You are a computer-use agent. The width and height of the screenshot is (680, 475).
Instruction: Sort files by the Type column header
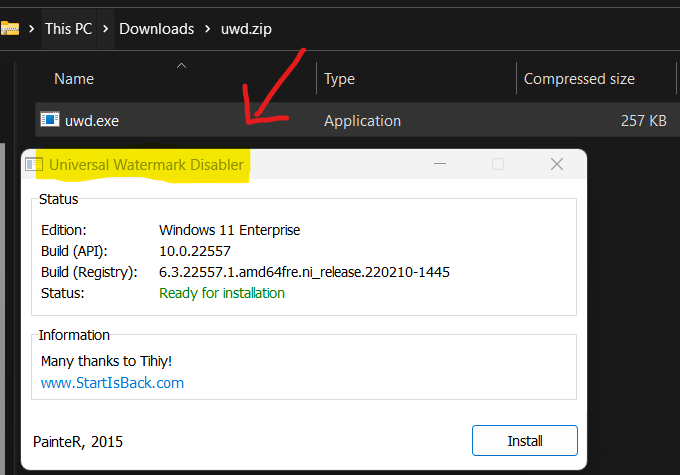click(339, 79)
